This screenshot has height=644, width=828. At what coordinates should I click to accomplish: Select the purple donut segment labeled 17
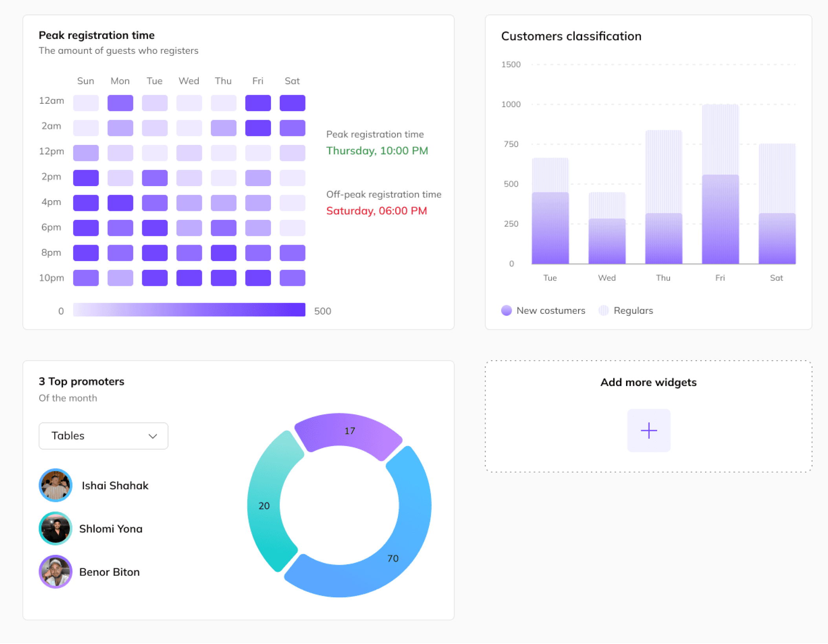tap(350, 431)
